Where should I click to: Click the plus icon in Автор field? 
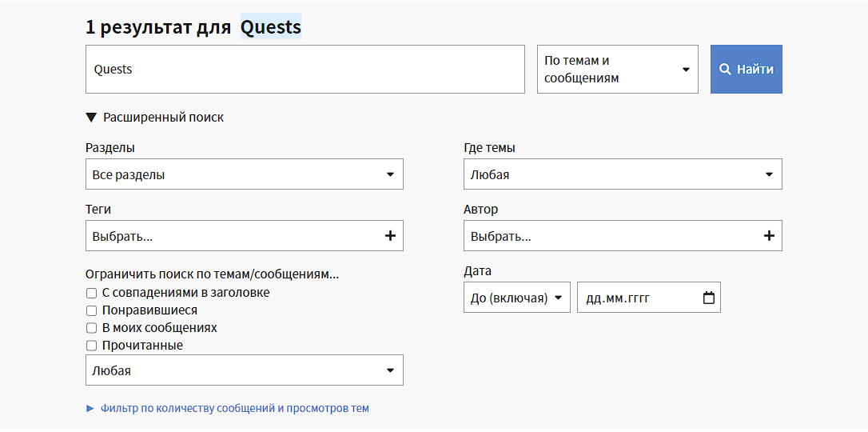(769, 236)
